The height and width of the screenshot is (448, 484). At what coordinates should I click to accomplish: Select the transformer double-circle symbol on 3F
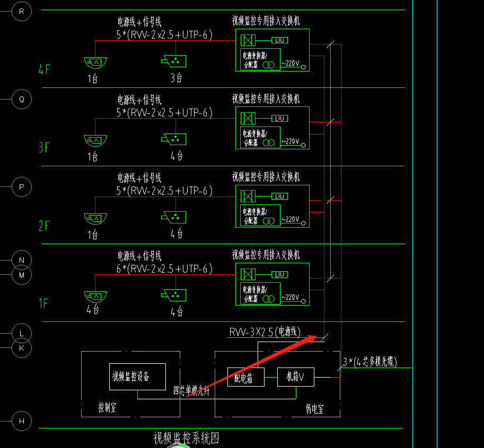(269, 143)
